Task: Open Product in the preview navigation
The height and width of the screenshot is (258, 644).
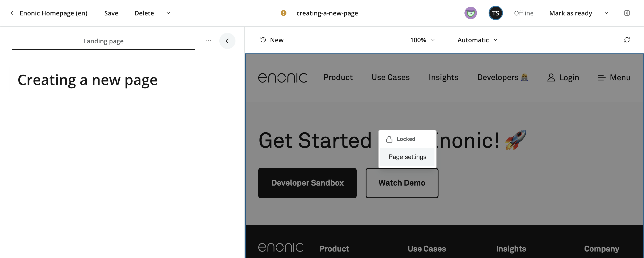Action: [x=338, y=77]
